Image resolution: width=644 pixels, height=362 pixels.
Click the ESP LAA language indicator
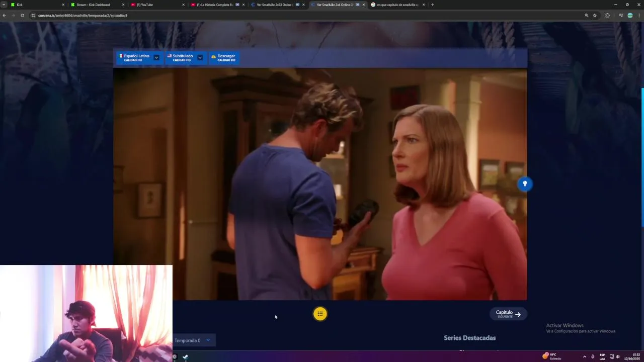[x=602, y=356]
